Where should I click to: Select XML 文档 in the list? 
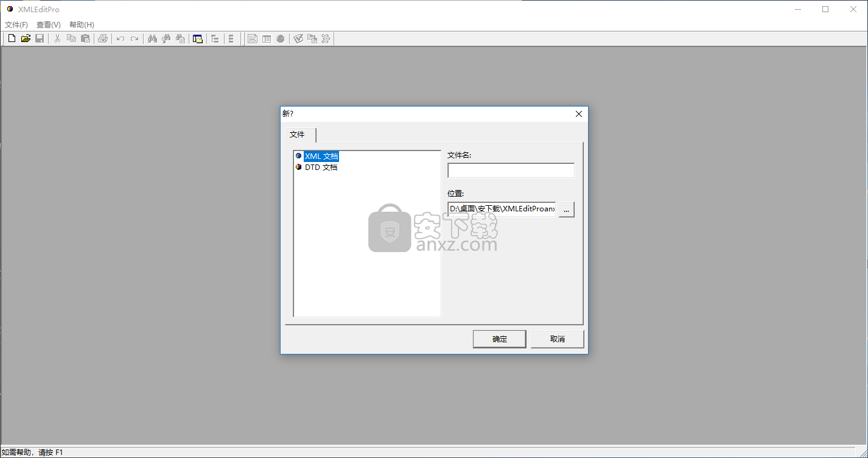tap(321, 156)
